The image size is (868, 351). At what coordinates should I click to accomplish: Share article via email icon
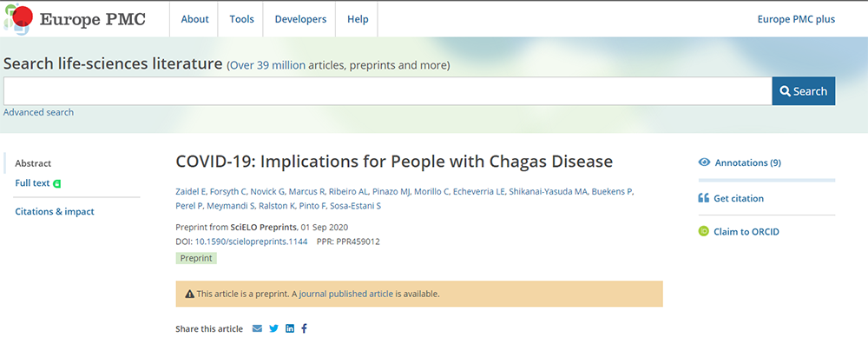pyautogui.click(x=257, y=328)
